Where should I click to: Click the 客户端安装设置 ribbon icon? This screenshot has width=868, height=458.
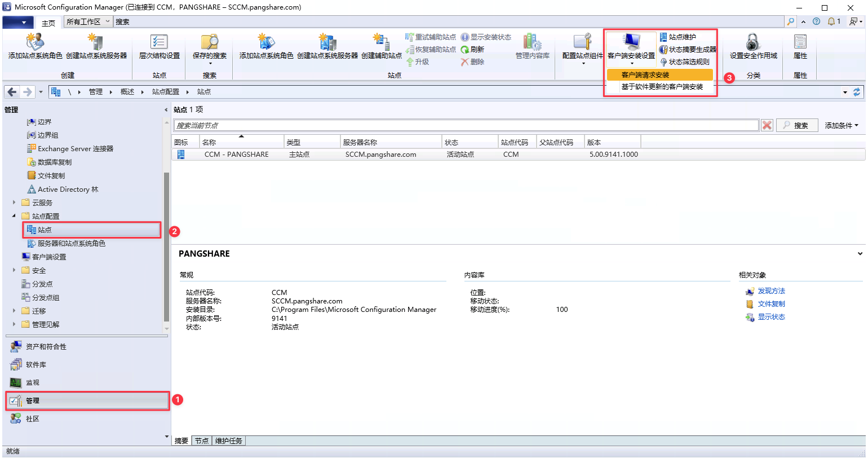631,42
